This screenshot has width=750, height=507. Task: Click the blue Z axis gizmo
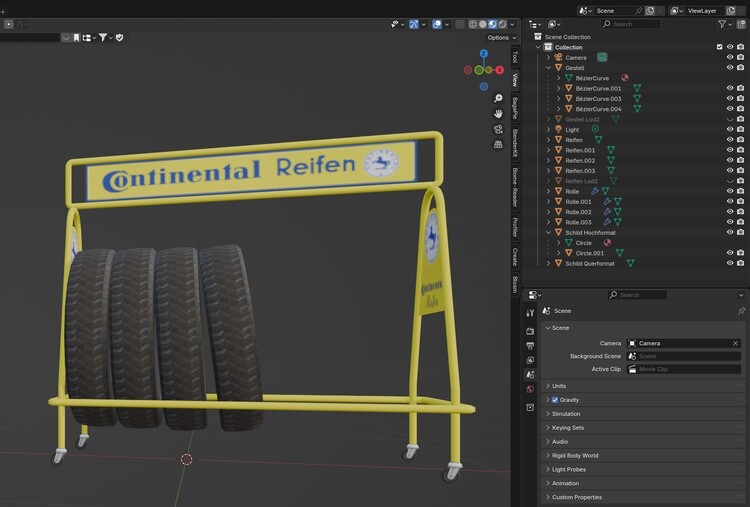click(483, 53)
